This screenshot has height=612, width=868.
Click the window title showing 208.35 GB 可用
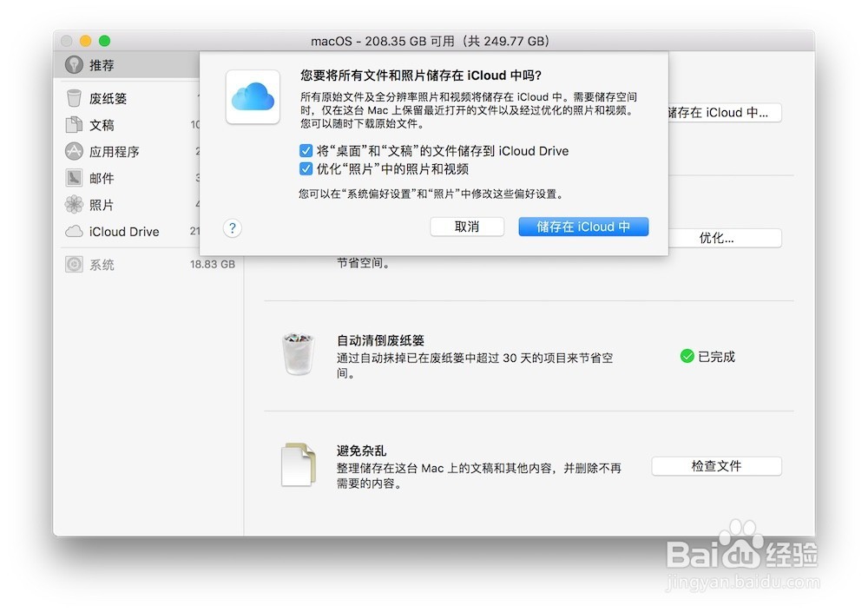(x=431, y=41)
